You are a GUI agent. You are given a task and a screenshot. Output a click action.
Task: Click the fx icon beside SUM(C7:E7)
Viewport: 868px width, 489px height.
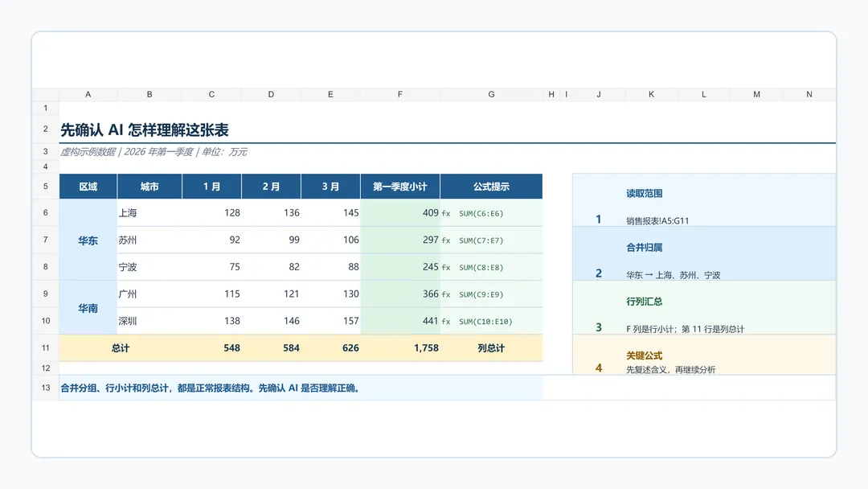click(x=445, y=240)
